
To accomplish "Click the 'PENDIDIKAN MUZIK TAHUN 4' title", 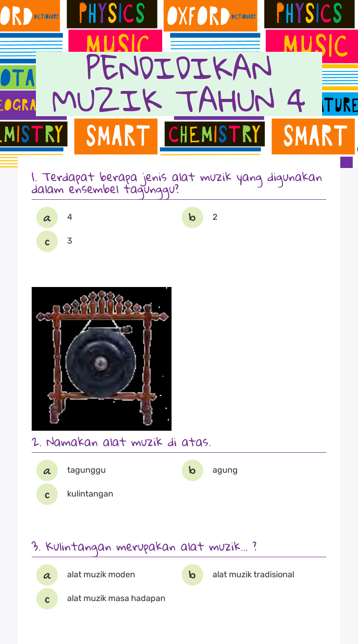I will click(x=179, y=84).
